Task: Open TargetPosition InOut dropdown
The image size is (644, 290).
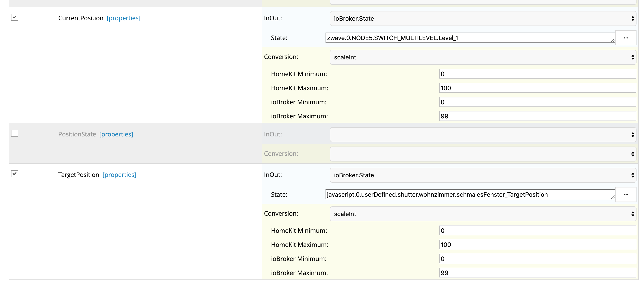Action: point(483,175)
